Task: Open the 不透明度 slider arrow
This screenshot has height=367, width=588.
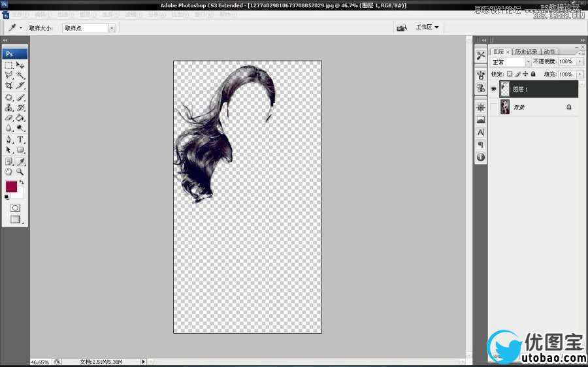Action: click(x=580, y=61)
